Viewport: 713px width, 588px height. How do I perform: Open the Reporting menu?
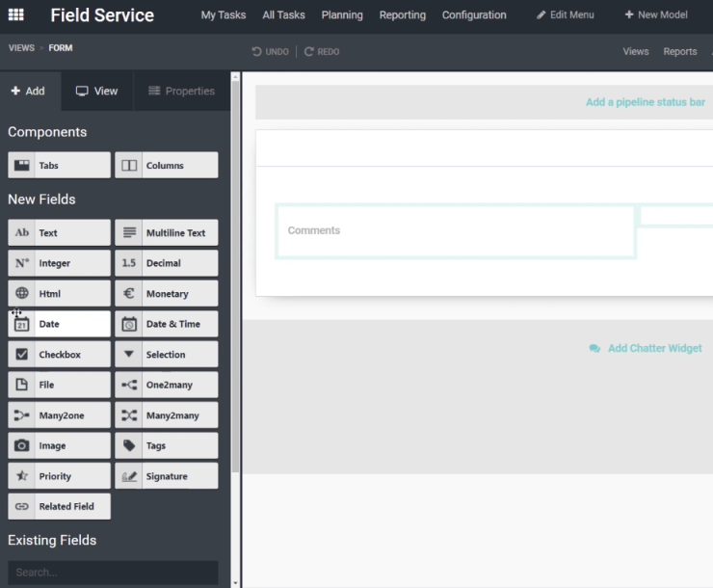point(403,15)
